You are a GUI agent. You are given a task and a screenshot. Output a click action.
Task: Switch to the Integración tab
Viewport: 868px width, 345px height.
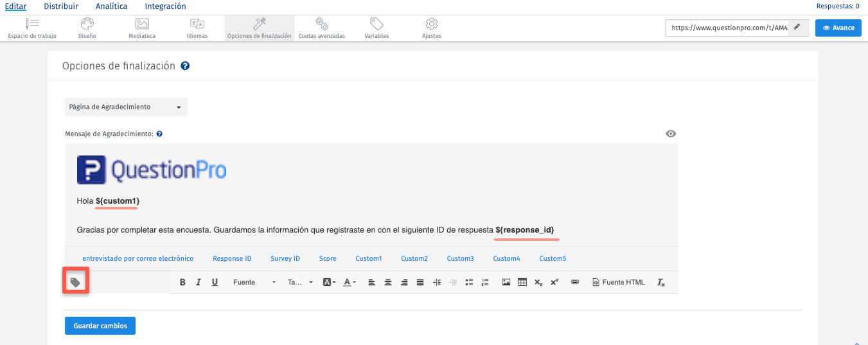pyautogui.click(x=166, y=6)
